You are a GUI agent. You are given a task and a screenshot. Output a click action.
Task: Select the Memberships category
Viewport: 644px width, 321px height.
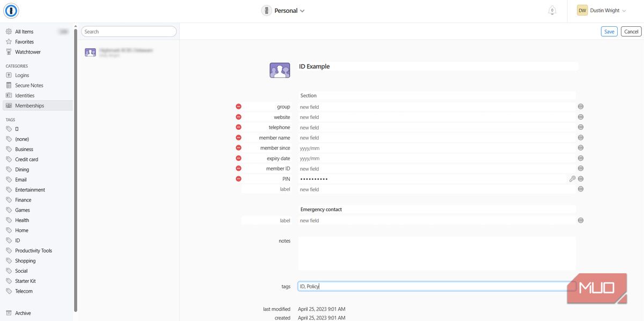30,105
